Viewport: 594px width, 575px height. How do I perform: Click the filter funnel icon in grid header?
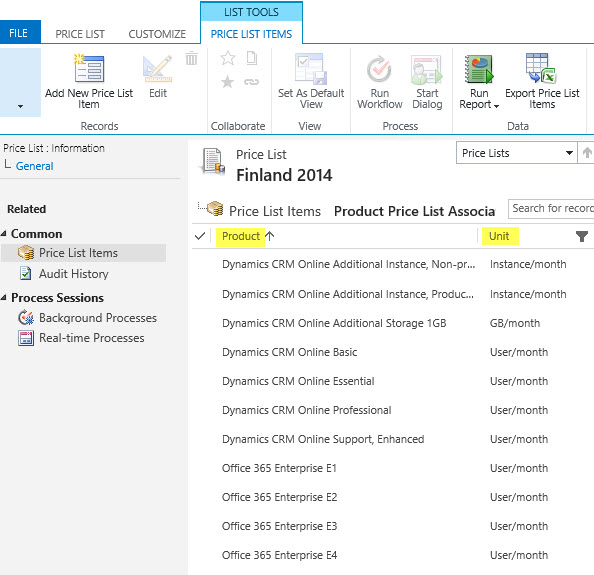tap(581, 236)
